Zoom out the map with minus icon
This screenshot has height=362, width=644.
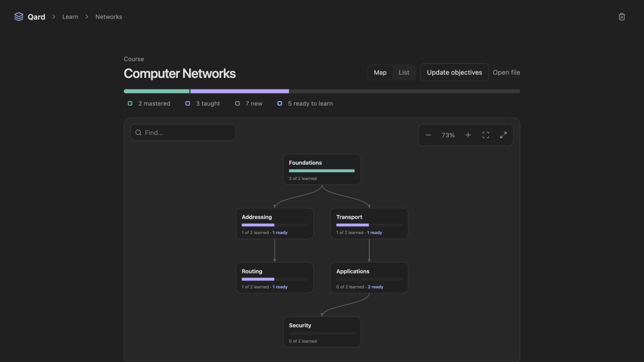(428, 135)
